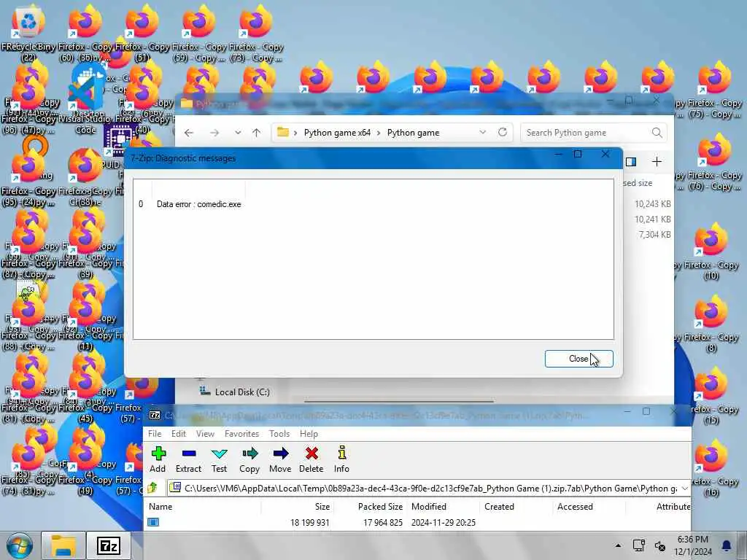Select the Firefox - Copy (15) desktop shortcut
747x560 pixels.
711,396
